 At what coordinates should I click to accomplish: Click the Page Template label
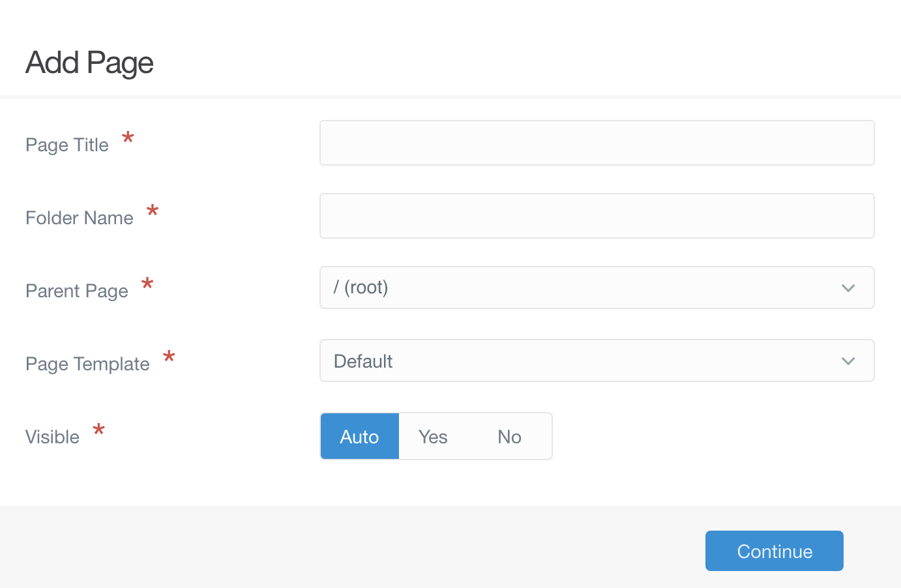coord(88,364)
